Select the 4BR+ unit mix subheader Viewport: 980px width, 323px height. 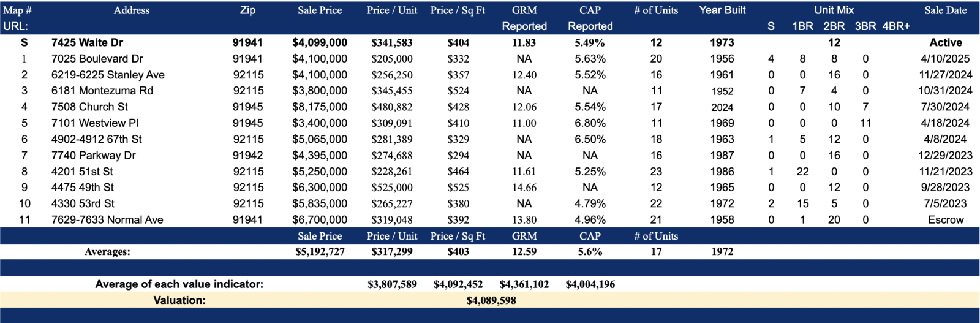coord(896,26)
